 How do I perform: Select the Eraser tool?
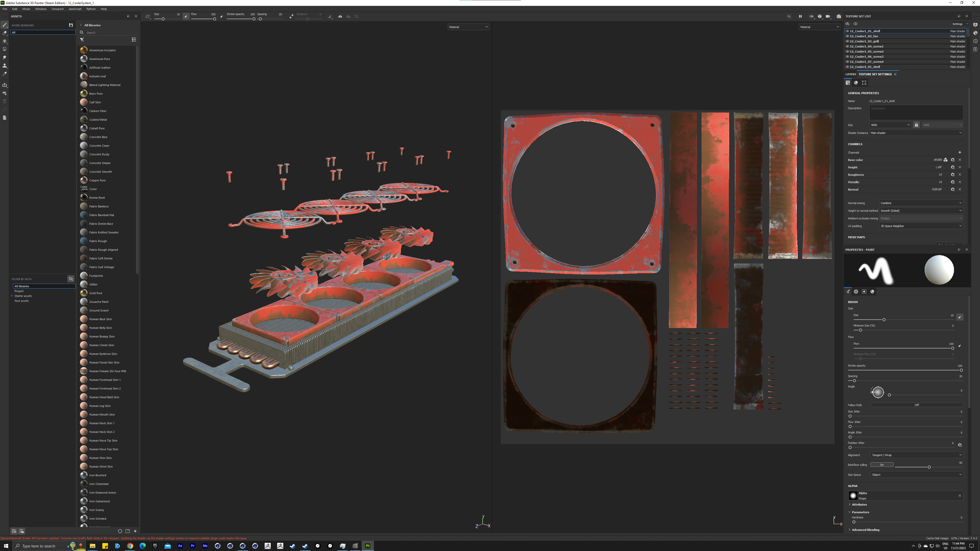coord(5,33)
